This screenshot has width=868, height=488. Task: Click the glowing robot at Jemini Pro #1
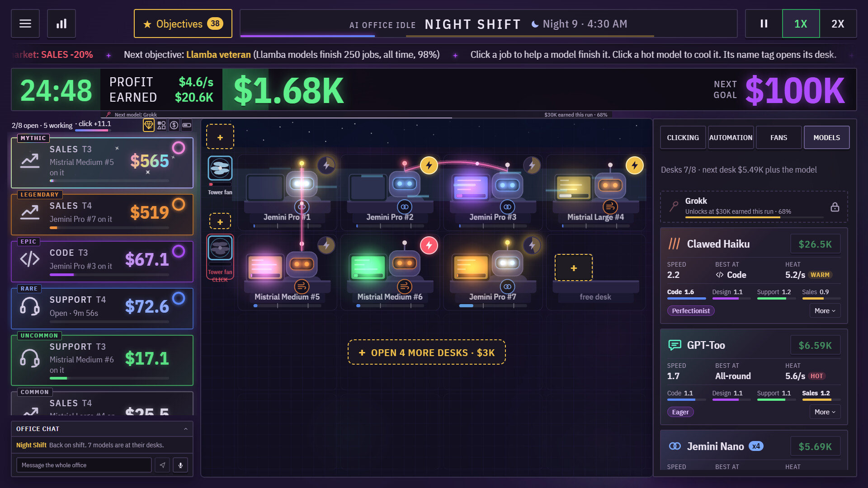click(302, 183)
